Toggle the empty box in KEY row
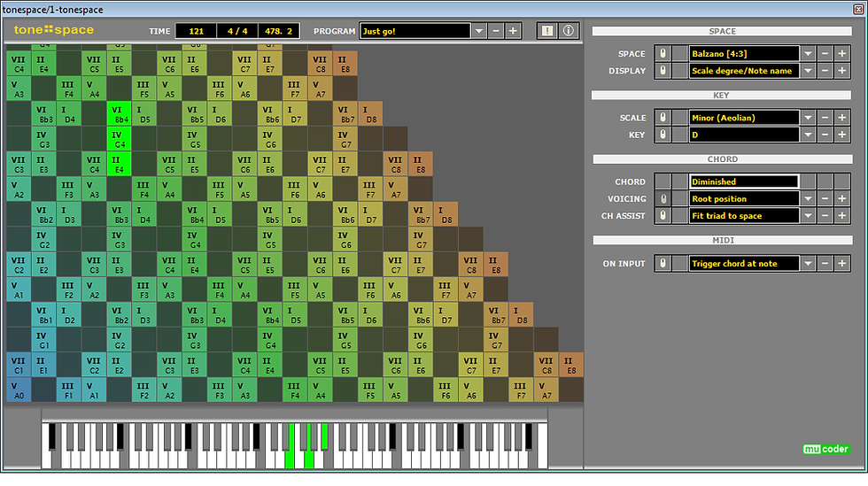 coord(680,135)
